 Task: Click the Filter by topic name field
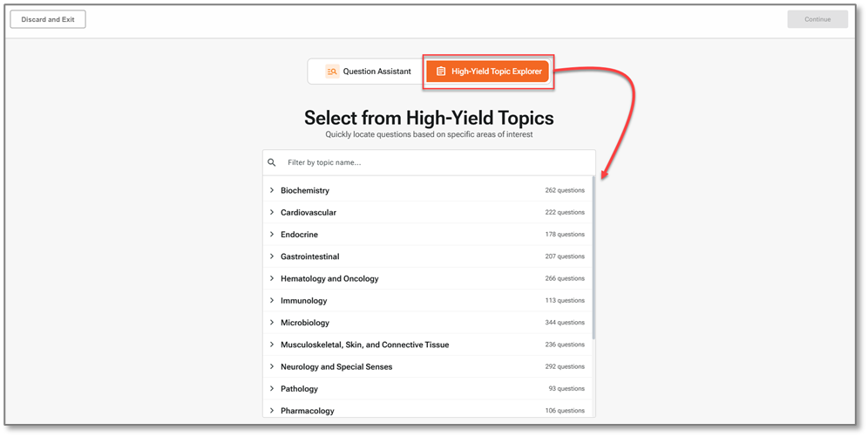(x=436, y=163)
